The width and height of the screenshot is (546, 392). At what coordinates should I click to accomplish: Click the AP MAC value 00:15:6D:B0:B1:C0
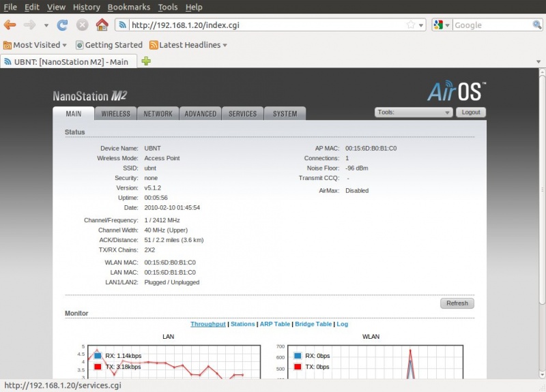(371, 148)
